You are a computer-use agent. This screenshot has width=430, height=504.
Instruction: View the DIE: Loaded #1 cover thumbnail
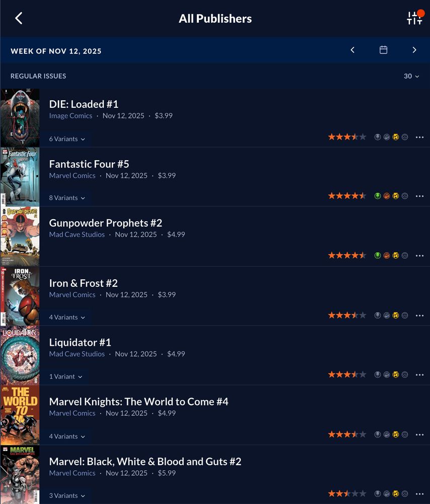coord(20,118)
